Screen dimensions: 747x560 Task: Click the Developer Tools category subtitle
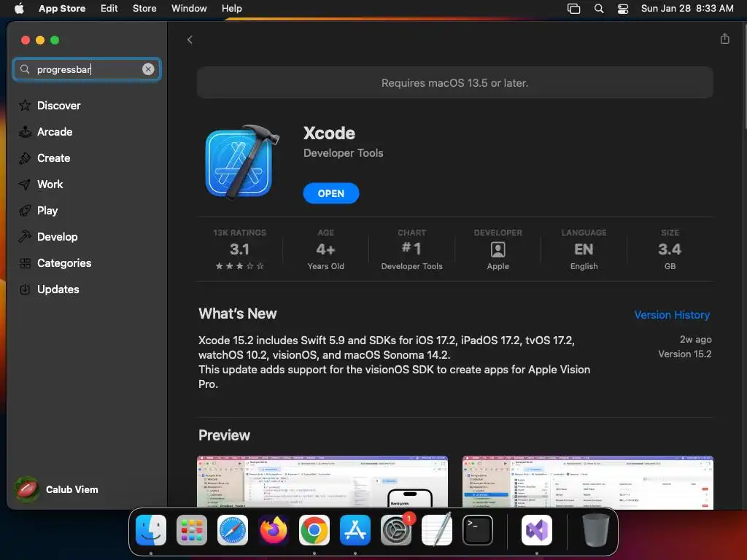[x=343, y=153]
